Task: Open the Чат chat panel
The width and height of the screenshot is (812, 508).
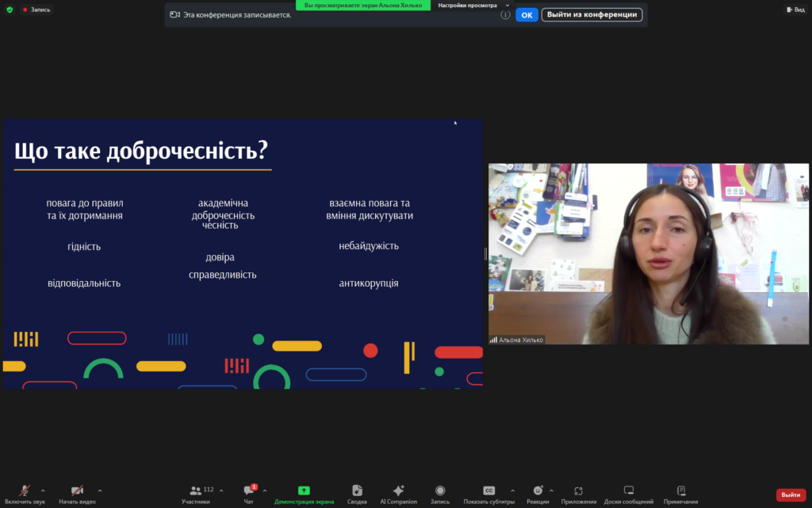Action: [x=248, y=494]
